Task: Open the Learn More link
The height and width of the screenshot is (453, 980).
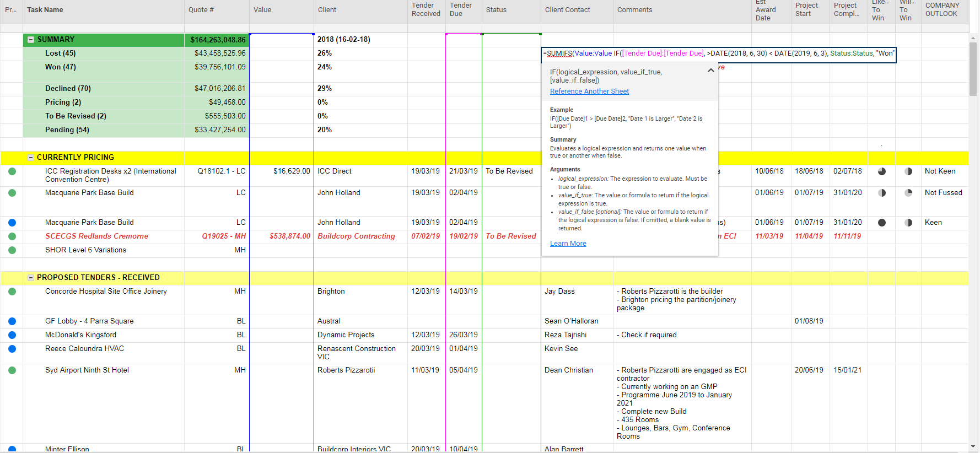Action: (568, 244)
